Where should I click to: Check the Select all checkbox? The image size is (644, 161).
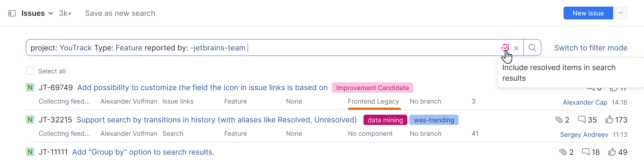[x=30, y=71]
